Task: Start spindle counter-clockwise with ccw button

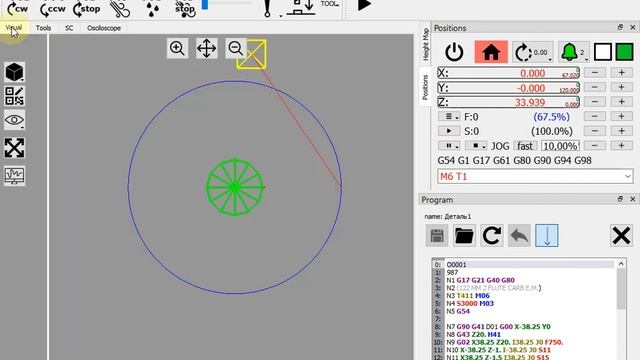Action: [53, 9]
